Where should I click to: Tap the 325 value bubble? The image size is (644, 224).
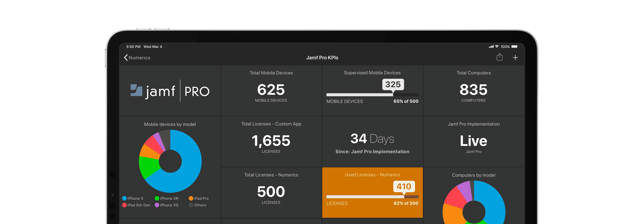[393, 84]
